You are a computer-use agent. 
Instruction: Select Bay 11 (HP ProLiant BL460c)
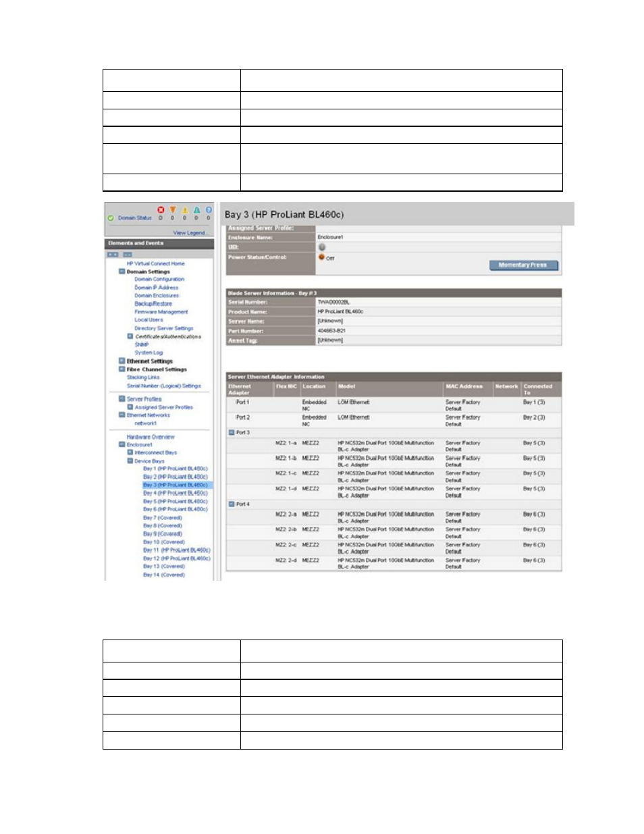click(177, 550)
